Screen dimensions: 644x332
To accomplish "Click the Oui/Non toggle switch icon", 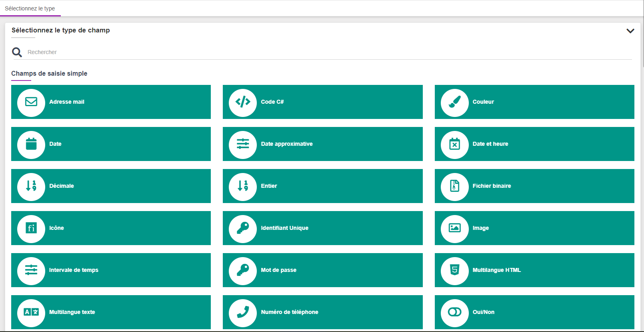I will 454,312.
